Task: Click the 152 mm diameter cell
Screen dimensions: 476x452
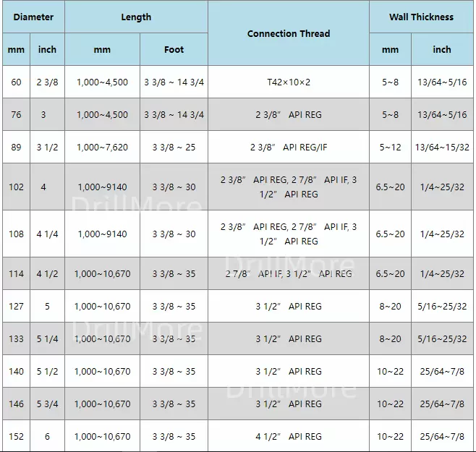Action: tap(16, 436)
